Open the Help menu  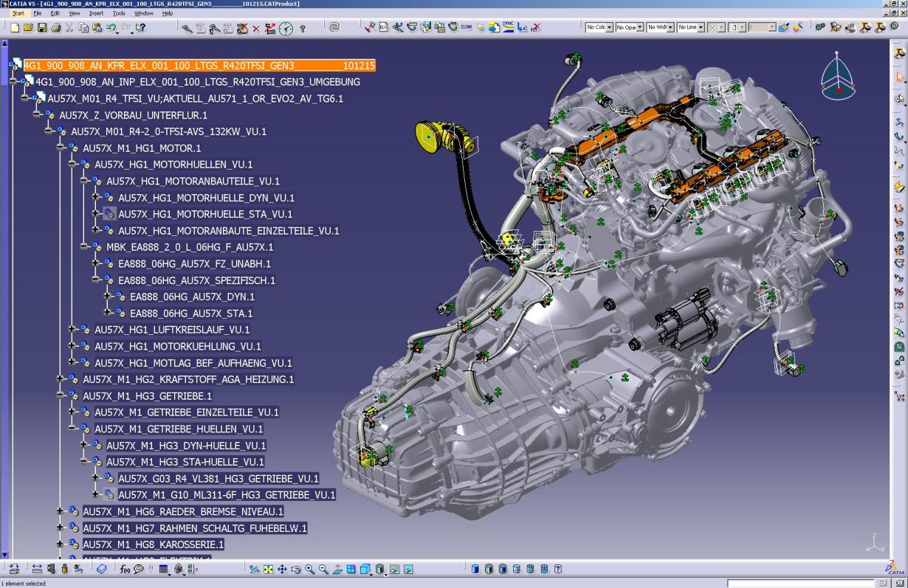click(x=168, y=13)
